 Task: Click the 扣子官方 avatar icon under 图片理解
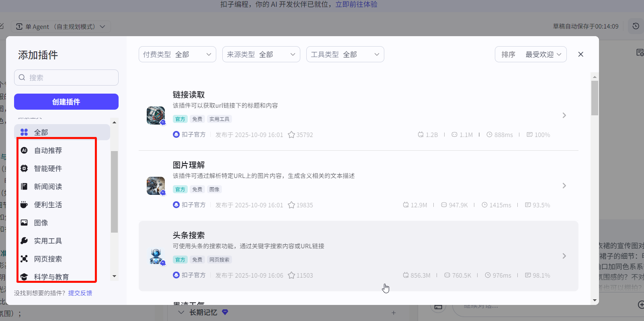pos(176,205)
